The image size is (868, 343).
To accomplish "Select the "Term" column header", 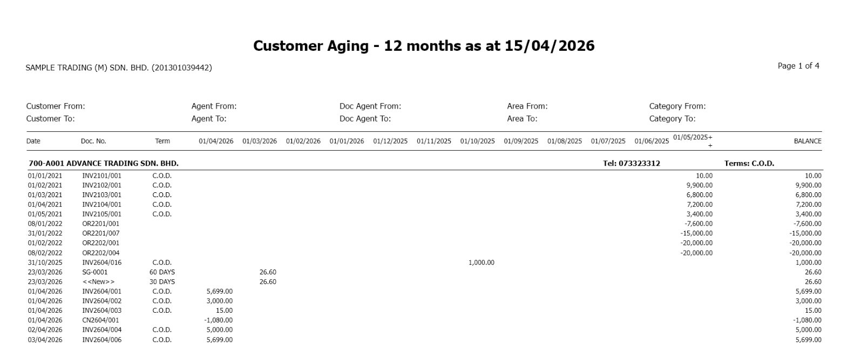I will coord(162,142).
